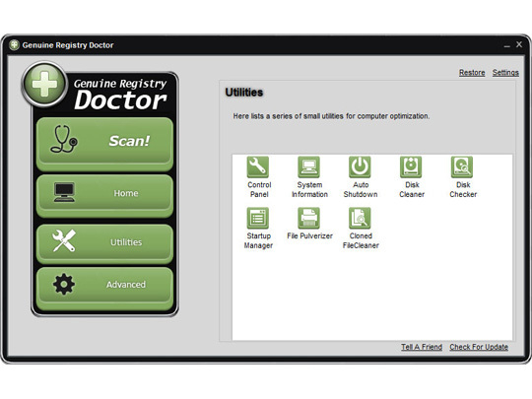
Task: Click the Tell A Friend link
Action: [422, 347]
